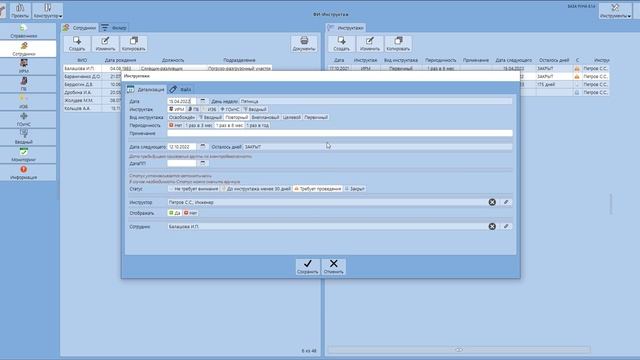Open the Инструменты dropdown menu

(x=615, y=11)
